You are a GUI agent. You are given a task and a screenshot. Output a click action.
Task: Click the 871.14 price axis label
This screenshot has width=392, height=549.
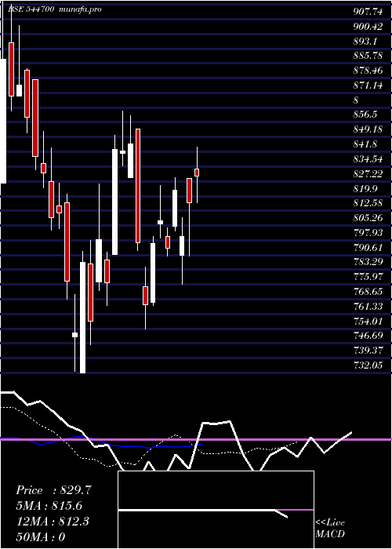pos(368,85)
